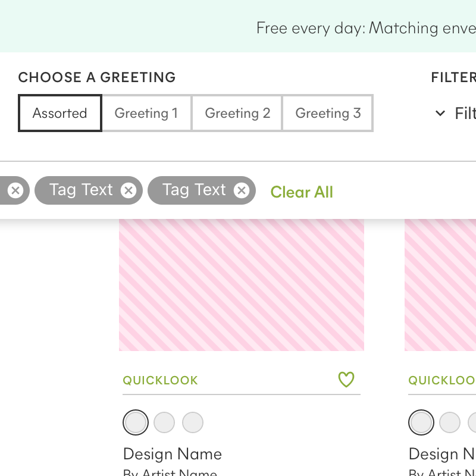Open the second pink striped design thumbnail

click(x=440, y=285)
